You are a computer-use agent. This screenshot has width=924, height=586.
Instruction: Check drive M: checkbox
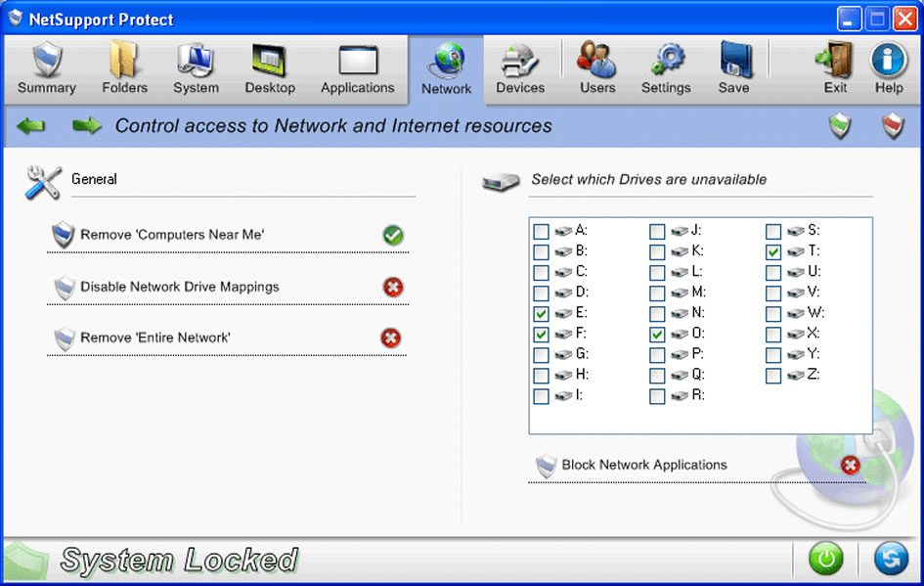(x=657, y=293)
